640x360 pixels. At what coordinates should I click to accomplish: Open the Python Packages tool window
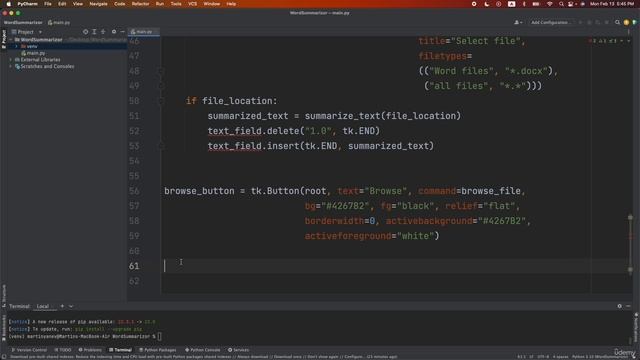158,350
